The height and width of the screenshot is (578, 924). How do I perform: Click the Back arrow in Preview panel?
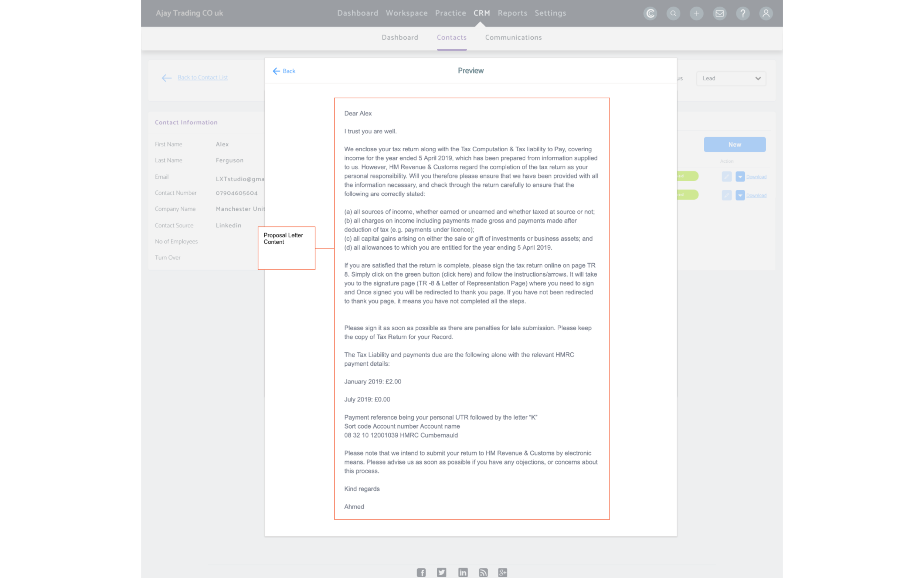(x=284, y=71)
